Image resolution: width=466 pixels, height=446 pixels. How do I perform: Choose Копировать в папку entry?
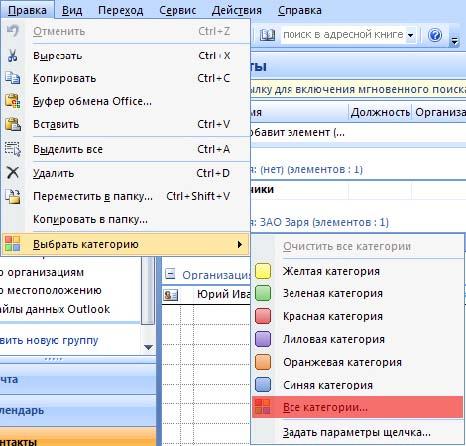pyautogui.click(x=125, y=219)
